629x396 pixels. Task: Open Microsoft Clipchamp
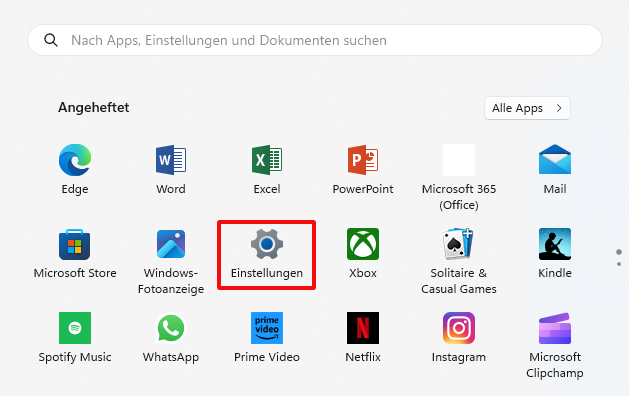pyautogui.click(x=555, y=328)
